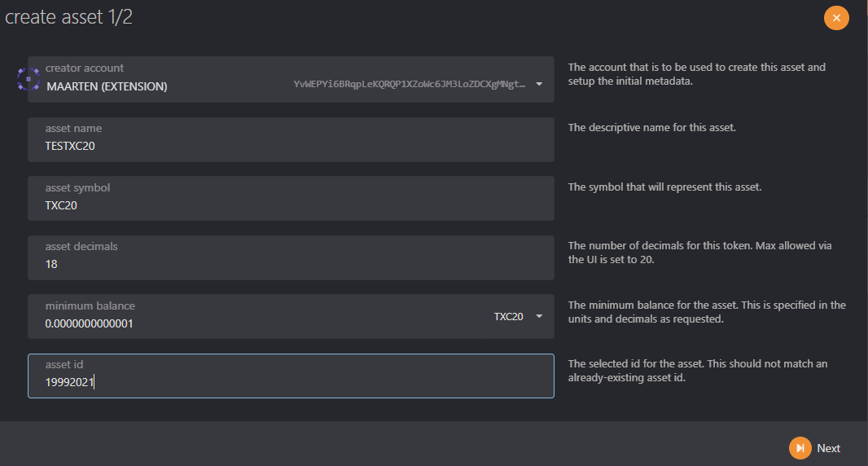Click the asset id help description
The image size is (868, 466).
pyautogui.click(x=699, y=371)
